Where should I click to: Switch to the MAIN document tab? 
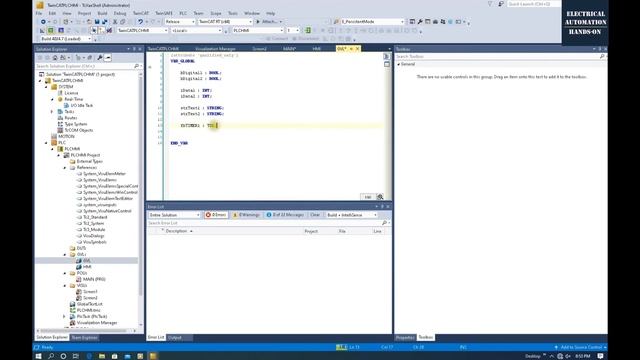click(x=289, y=49)
